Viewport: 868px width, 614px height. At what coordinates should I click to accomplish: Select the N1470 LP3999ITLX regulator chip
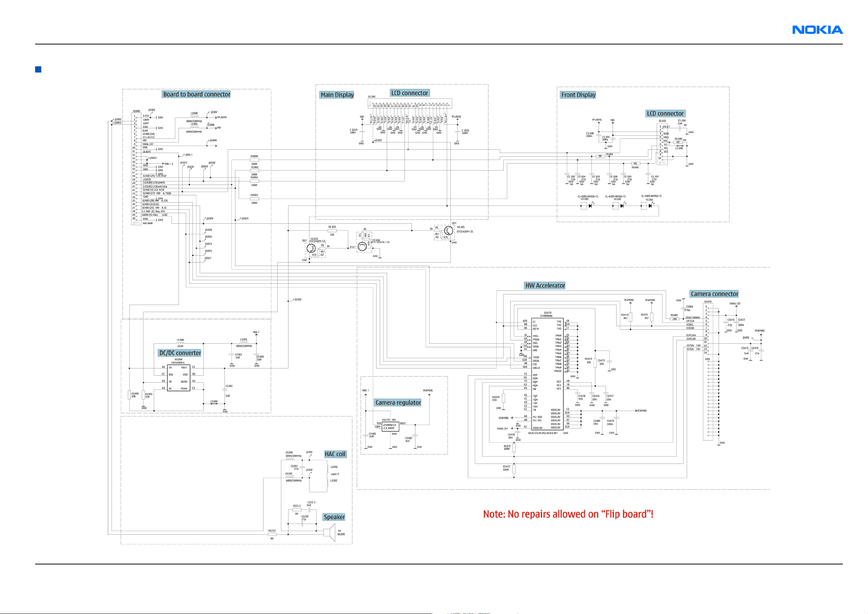pos(390,427)
